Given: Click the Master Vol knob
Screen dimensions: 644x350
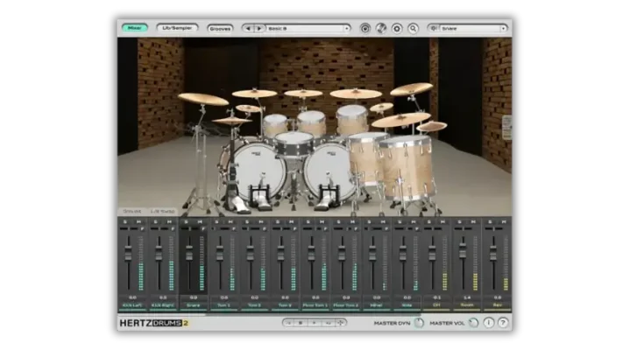Looking at the screenshot, I should (473, 322).
